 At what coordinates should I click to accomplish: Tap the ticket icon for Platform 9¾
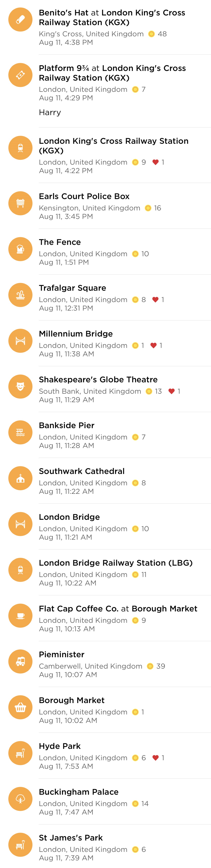click(20, 75)
